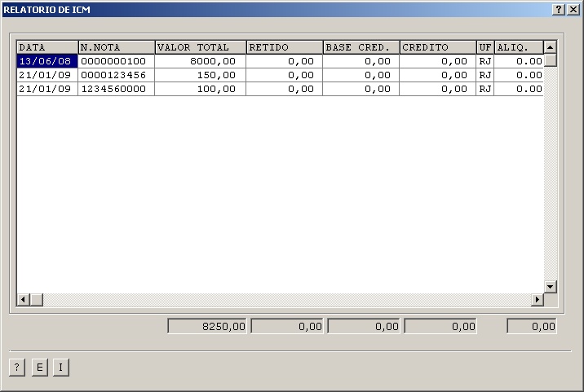Select nota number 0000123456 cell
584x392 pixels.
click(116, 75)
